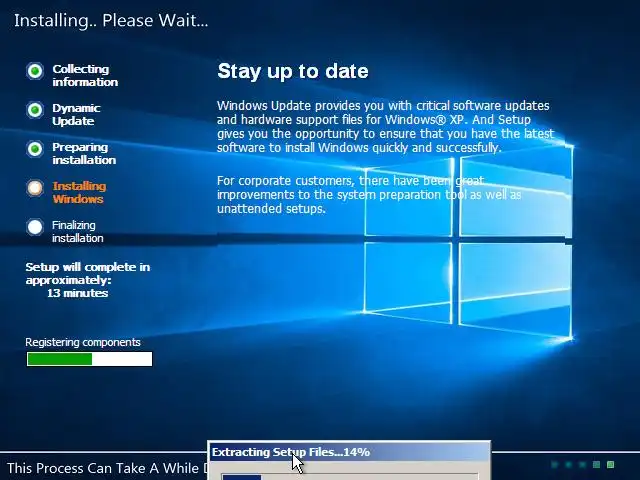Click the Registering components label

point(83,342)
